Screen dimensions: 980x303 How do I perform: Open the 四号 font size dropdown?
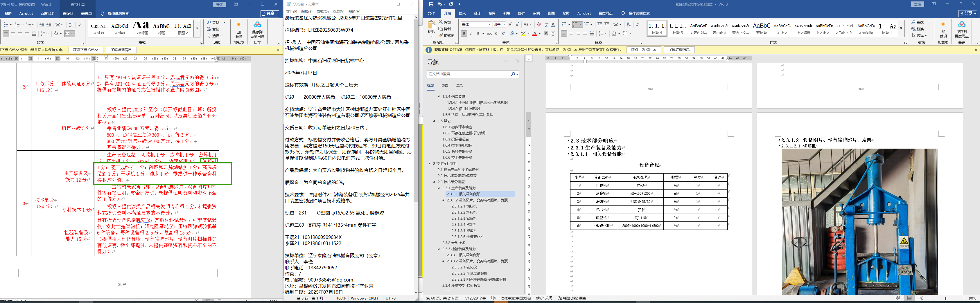(504, 24)
